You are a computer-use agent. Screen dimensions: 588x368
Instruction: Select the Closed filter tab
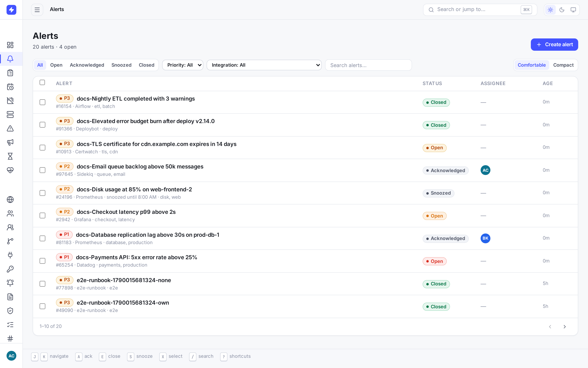147,65
